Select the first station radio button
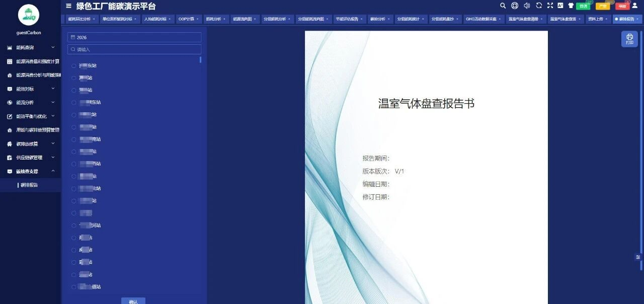This screenshot has height=304, width=644. pos(74,65)
